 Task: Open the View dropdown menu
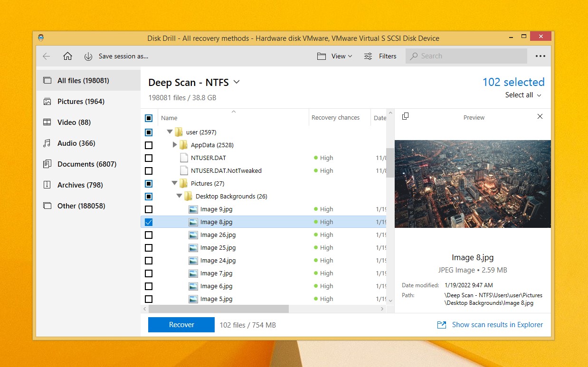pos(335,56)
